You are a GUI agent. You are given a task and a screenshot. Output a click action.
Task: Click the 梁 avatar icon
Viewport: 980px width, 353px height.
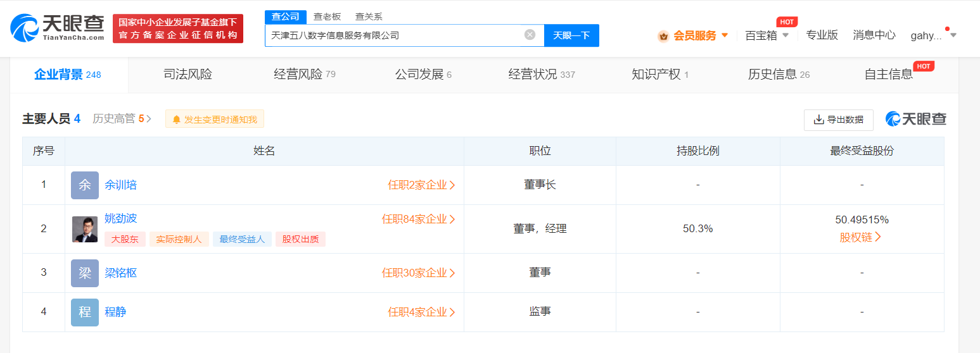[85, 273]
